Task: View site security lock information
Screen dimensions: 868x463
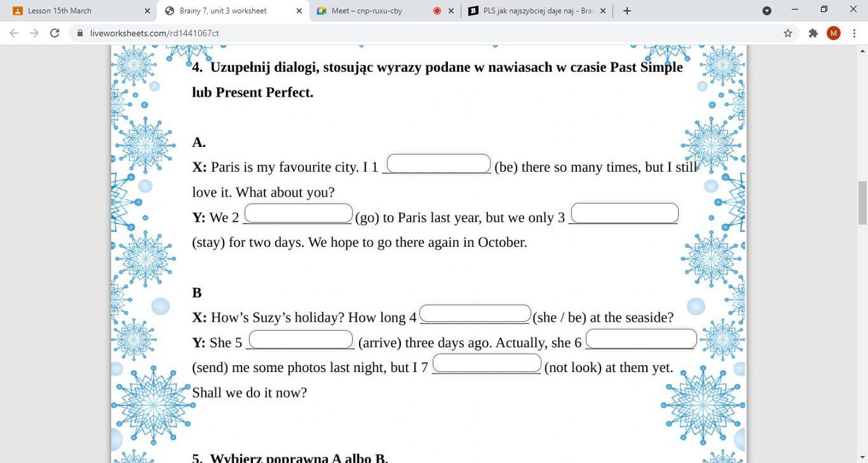Action: pos(80,33)
